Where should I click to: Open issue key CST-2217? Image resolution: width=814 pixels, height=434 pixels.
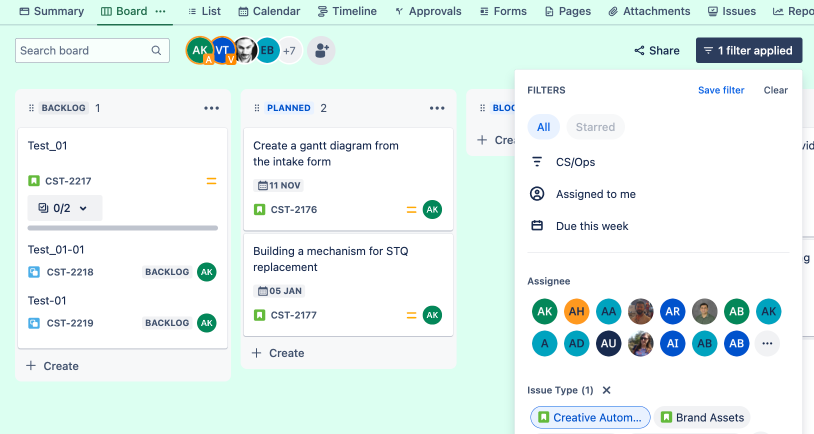coord(68,181)
